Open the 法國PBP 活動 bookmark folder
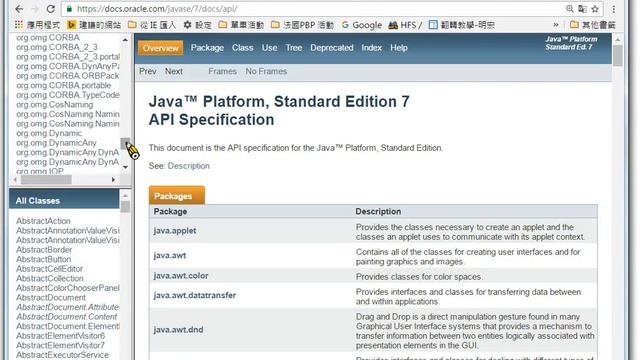This screenshot has height=360, width=640. (x=302, y=25)
